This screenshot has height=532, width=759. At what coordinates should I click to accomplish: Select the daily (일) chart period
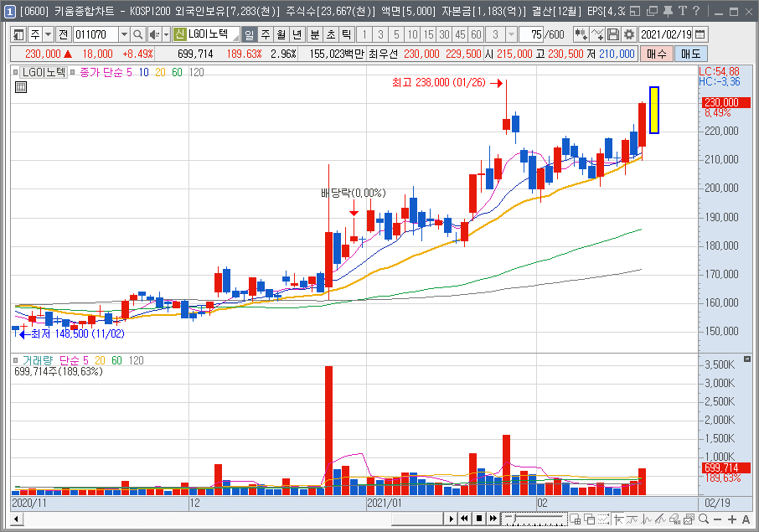[250, 34]
